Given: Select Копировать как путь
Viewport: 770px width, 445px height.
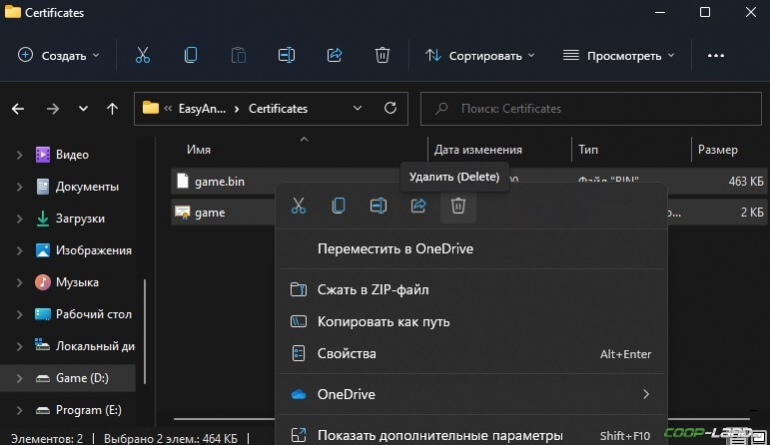Looking at the screenshot, I should click(x=383, y=322).
